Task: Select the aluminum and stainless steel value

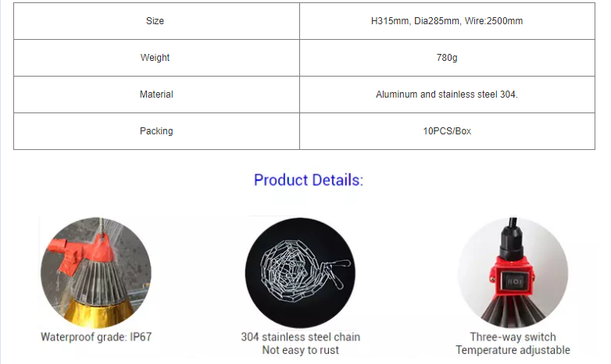Action: coord(447,95)
